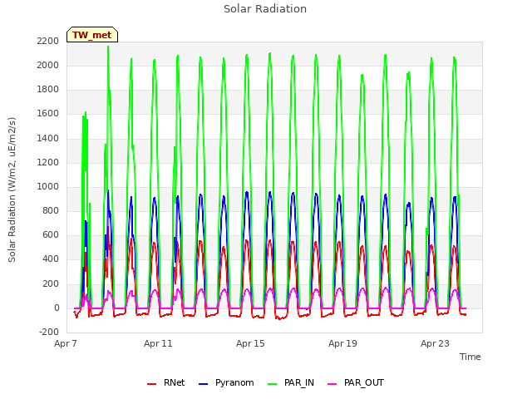Click the 2200 y-axis tick label
This screenshot has height=399, width=532.
48,42
